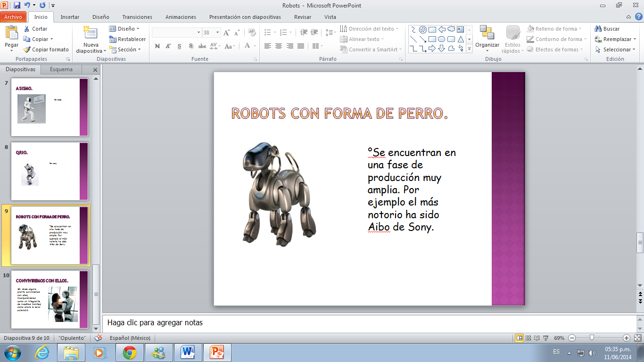Open Microsoft Word from the taskbar
644x362 pixels.
pos(188,353)
